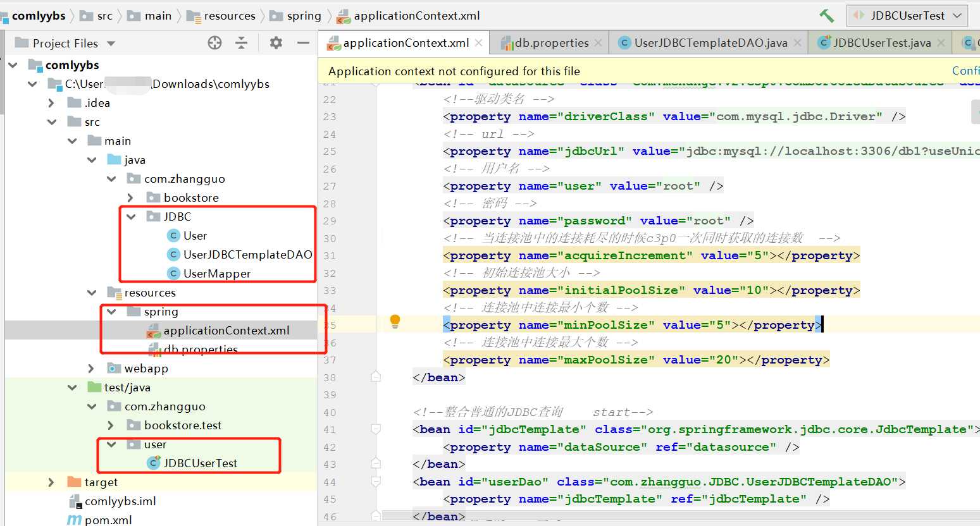Hide the Project panel with minus icon

[x=304, y=43]
